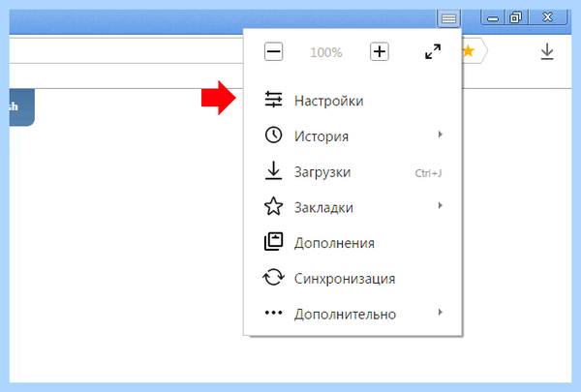Image resolution: width=581 pixels, height=392 pixels.
Task: Click the three dots icon beside Дополнительно
Action: click(x=273, y=313)
